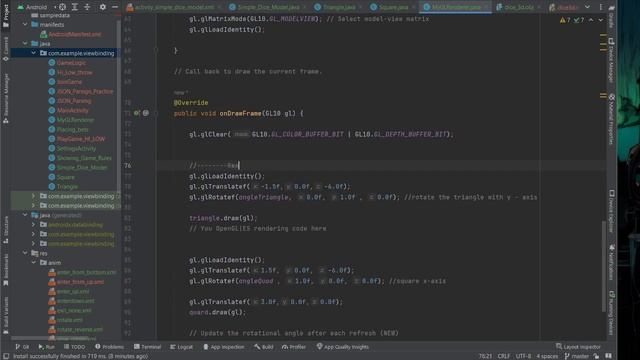Open the TODO tool window

(74, 347)
